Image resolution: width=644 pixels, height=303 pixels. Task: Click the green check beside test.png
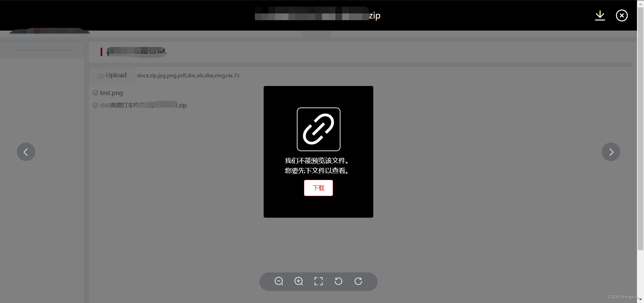[95, 93]
